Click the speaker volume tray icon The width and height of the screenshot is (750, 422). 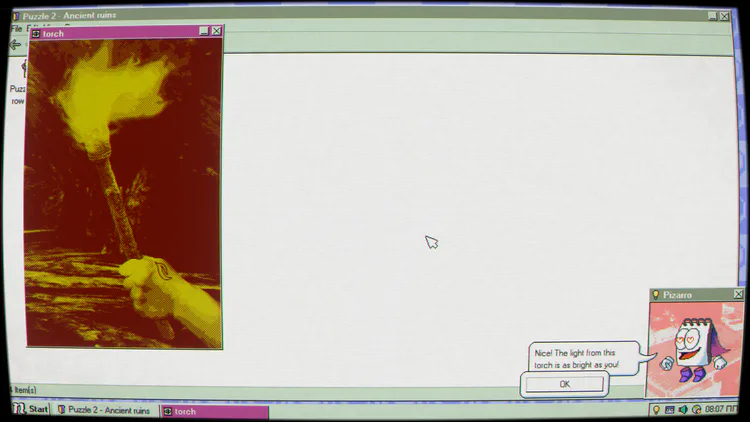[683, 410]
